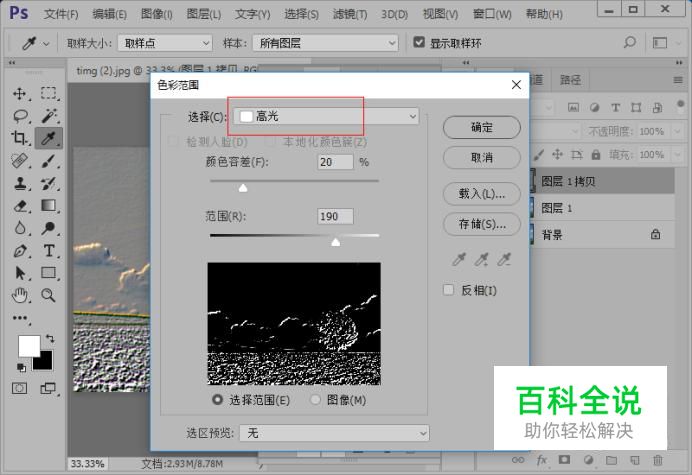Reset default foreground and background colors
692x475 pixels.
(x=21, y=367)
